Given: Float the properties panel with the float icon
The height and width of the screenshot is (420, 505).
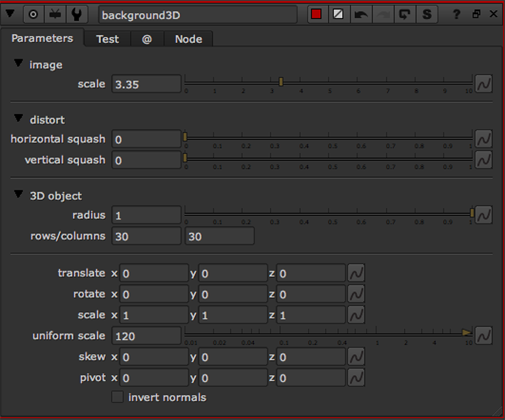Looking at the screenshot, I should click(476, 14).
